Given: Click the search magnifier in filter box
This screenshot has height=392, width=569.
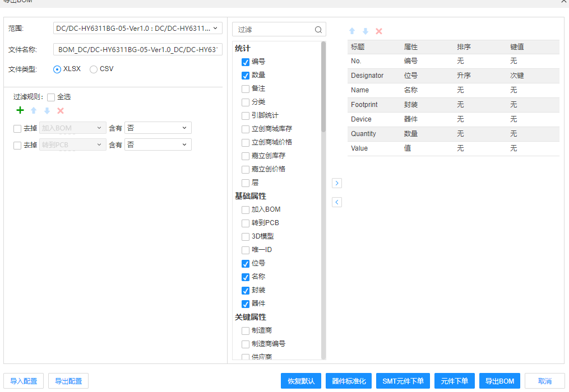Looking at the screenshot, I should 318,30.
